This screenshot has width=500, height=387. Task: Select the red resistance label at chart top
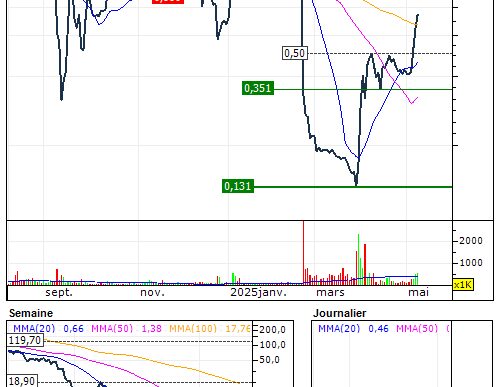[168, 1]
